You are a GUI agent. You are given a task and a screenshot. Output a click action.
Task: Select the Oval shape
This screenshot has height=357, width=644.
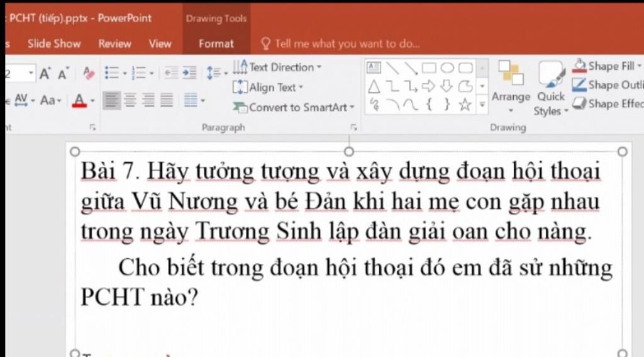447,67
